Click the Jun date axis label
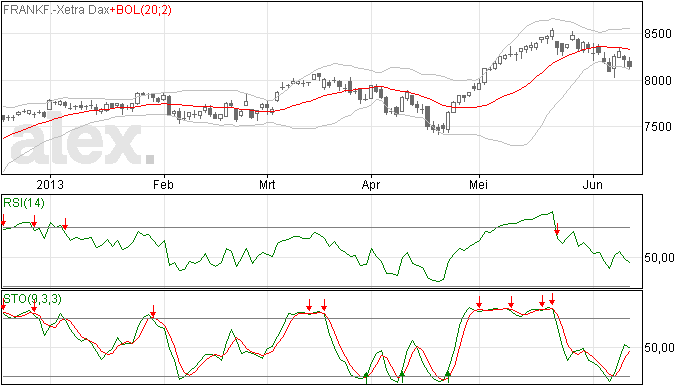The image size is (690, 387). coord(592,185)
